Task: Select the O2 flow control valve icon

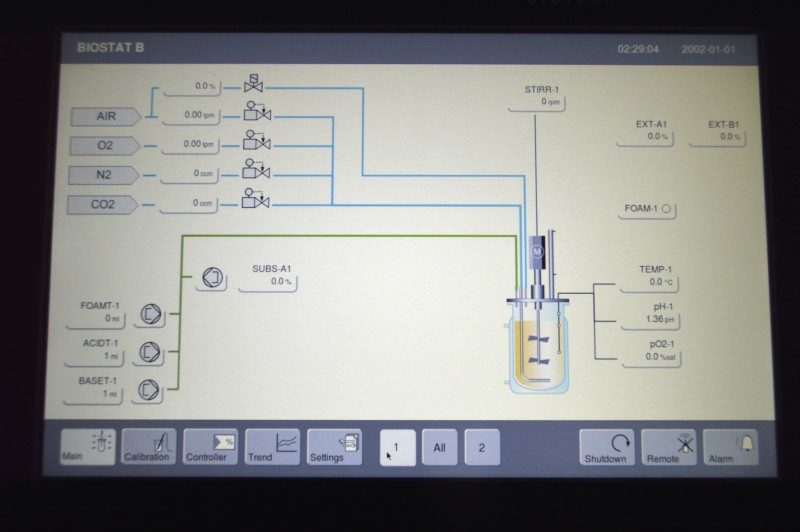Action: (x=257, y=140)
